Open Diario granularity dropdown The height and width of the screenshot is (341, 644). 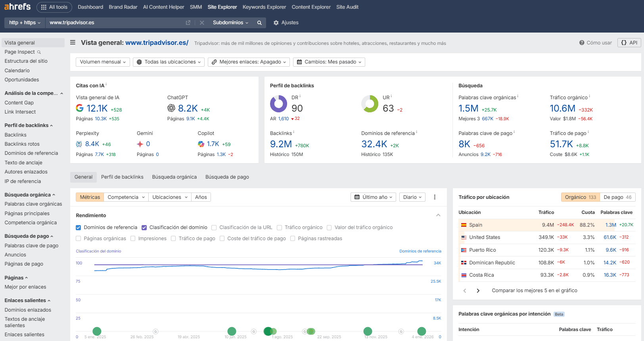[x=412, y=197]
